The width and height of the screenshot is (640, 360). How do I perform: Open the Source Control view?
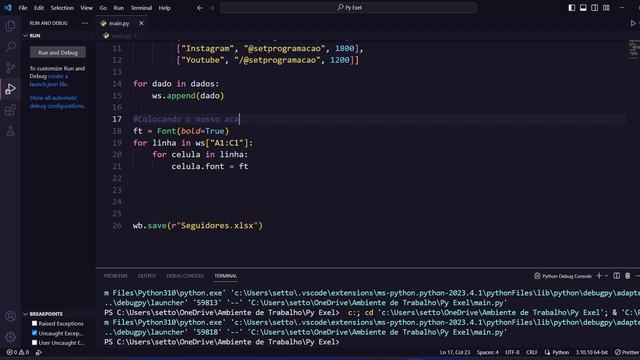pyautogui.click(x=10, y=67)
